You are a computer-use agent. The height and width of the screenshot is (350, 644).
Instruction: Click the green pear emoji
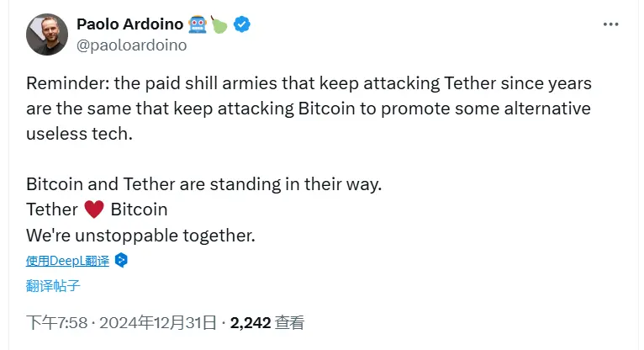[x=220, y=24]
